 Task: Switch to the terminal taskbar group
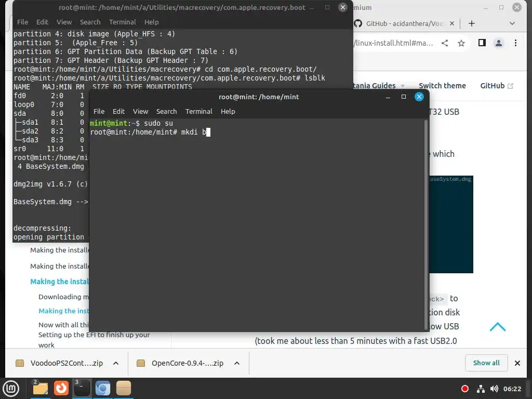tap(82, 388)
